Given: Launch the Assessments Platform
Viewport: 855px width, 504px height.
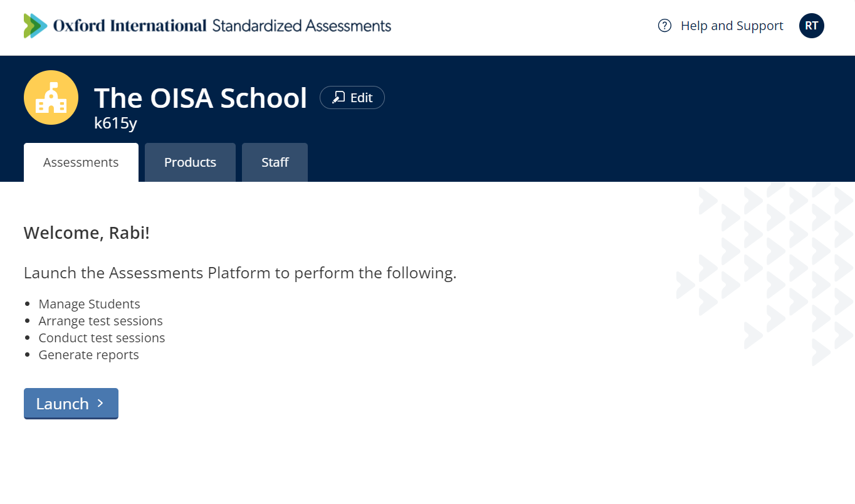Looking at the screenshot, I should [x=71, y=404].
